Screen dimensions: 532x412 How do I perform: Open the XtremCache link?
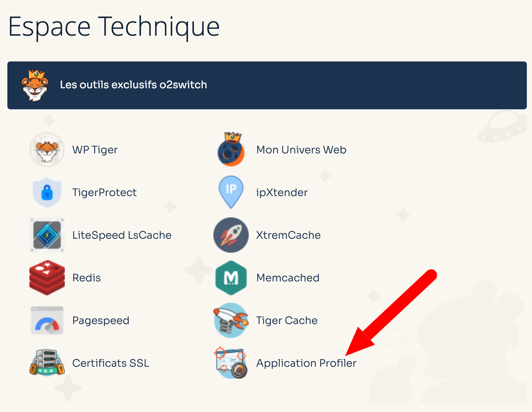point(288,235)
